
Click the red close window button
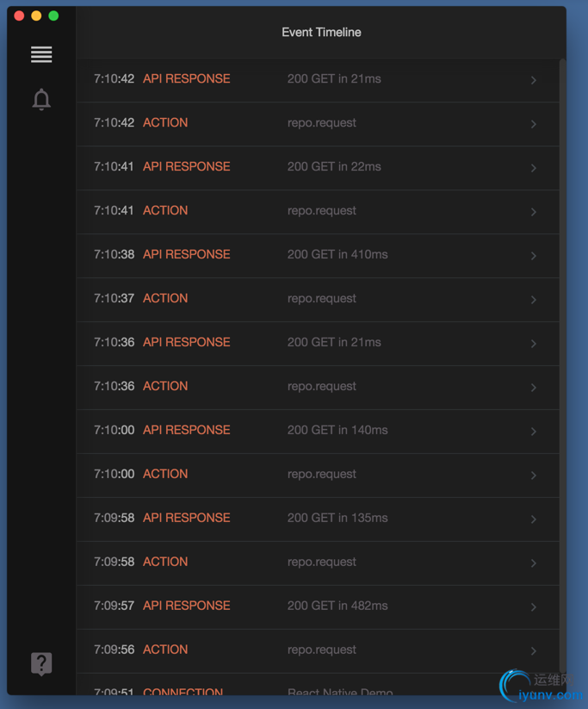pyautogui.click(x=19, y=16)
